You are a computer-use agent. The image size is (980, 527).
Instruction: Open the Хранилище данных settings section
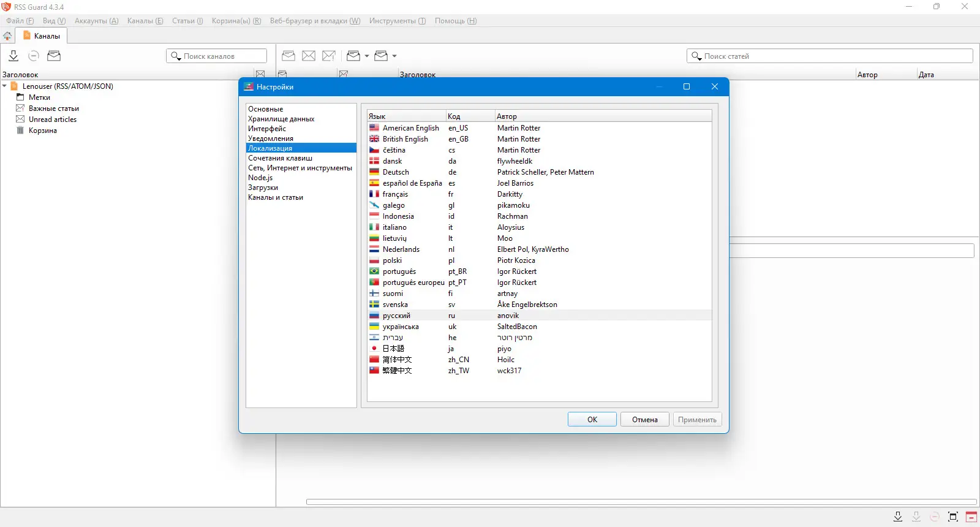(301, 119)
